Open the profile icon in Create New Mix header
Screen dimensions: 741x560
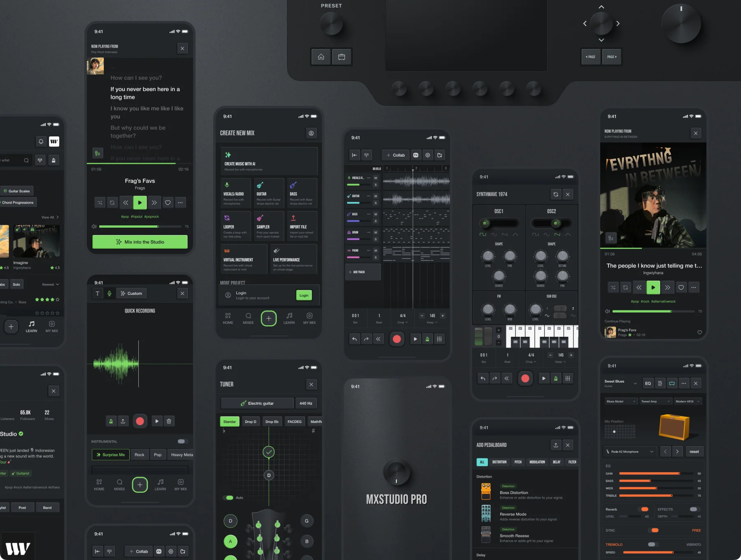pos(311,133)
